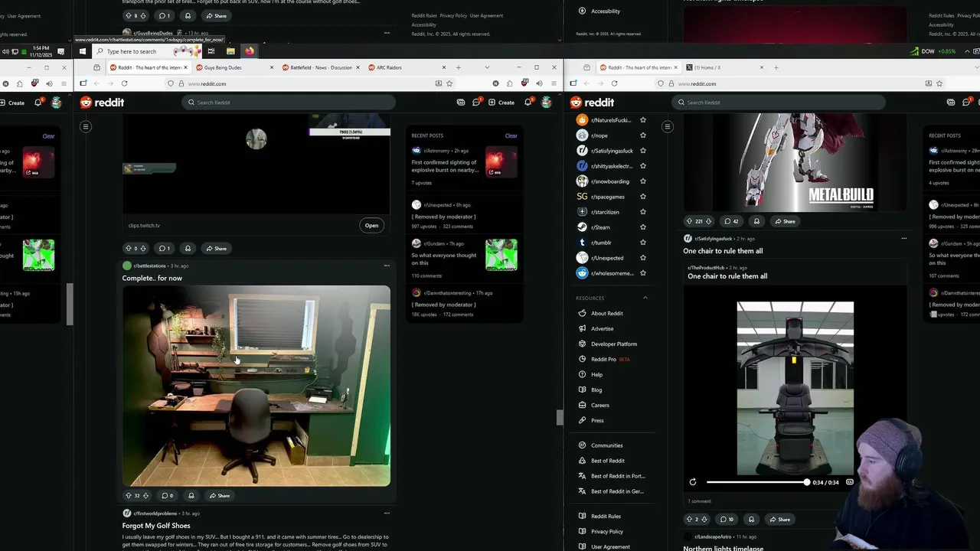Open 'About Reddit' in right window sidebar
Viewport: 980px width, 551px height.
click(x=607, y=313)
